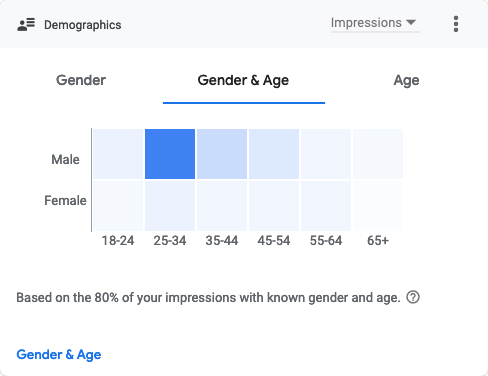Click the Demographics card title

(x=83, y=25)
